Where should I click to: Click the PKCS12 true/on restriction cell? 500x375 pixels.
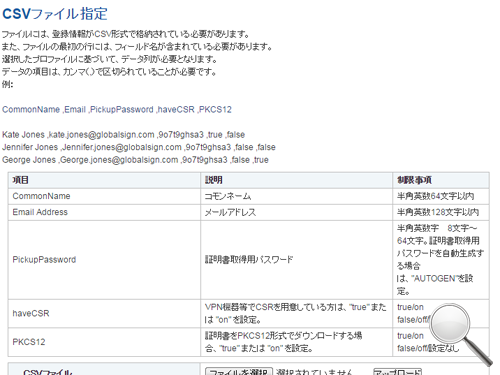click(441, 342)
